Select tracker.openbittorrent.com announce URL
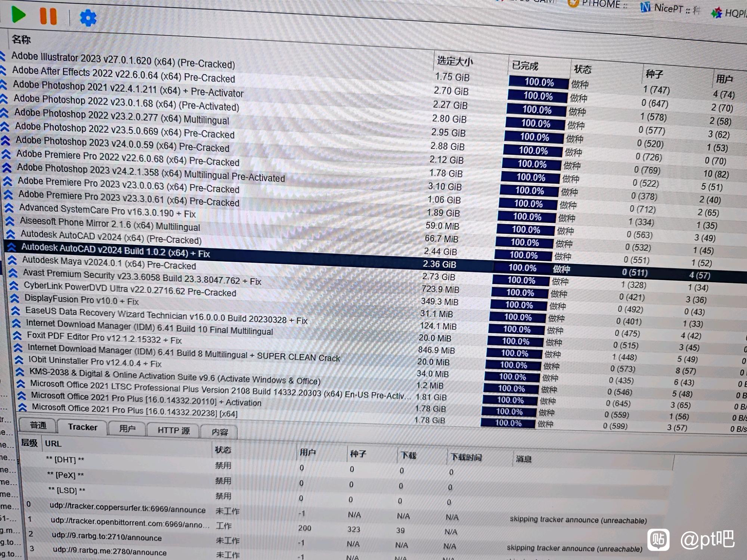Viewport: 747px width, 560px height. point(130,522)
